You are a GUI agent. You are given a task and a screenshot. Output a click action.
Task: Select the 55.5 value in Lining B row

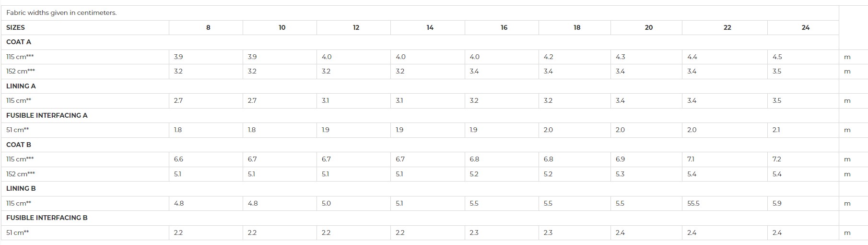click(x=693, y=203)
